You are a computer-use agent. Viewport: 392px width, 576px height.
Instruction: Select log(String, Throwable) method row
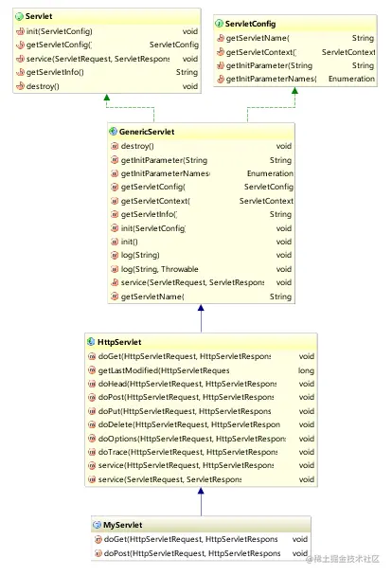pos(201,269)
